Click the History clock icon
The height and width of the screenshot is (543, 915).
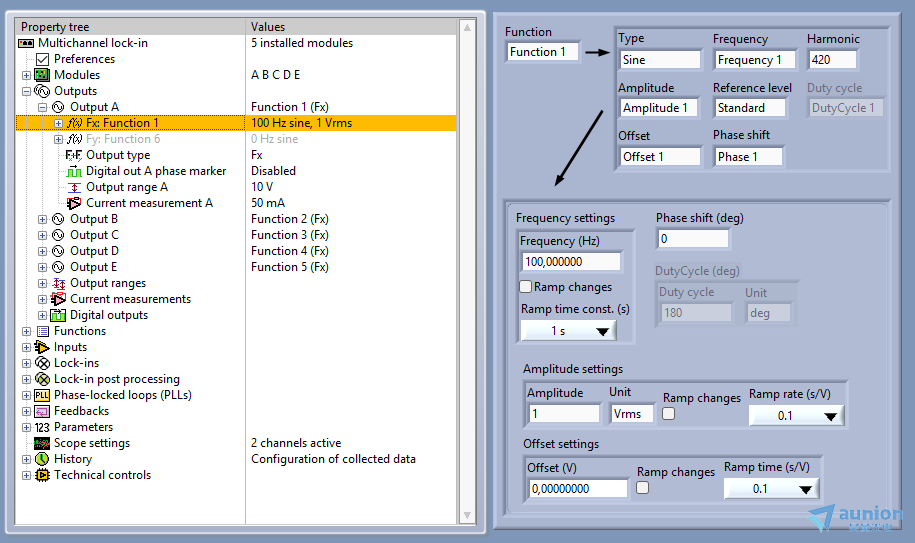tap(42, 459)
